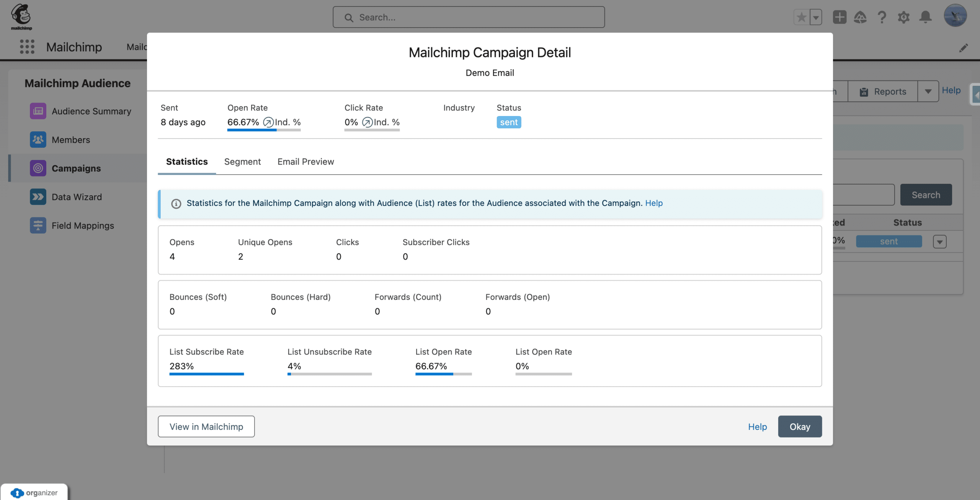This screenshot has height=500, width=980.
Task: Click the Click Rate 0% value
Action: [351, 122]
